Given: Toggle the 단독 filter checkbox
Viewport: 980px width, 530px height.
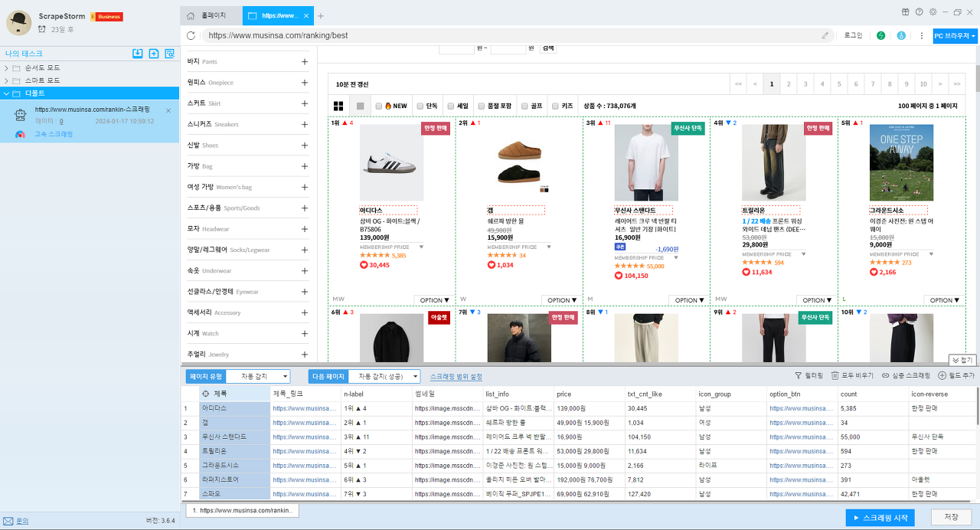Looking at the screenshot, I should pos(420,106).
